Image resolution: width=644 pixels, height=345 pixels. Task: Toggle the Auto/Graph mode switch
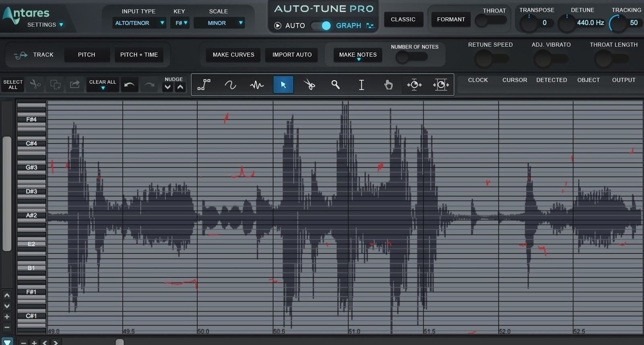point(321,26)
